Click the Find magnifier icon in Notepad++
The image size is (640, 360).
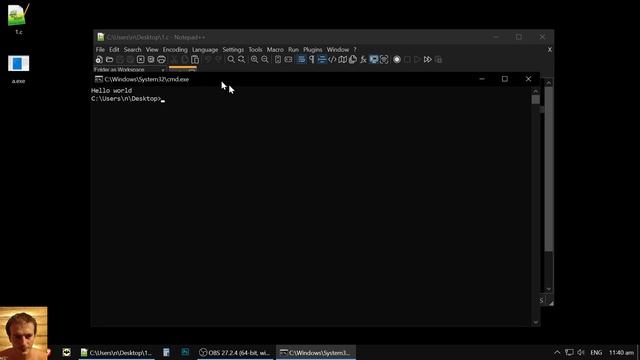231,60
